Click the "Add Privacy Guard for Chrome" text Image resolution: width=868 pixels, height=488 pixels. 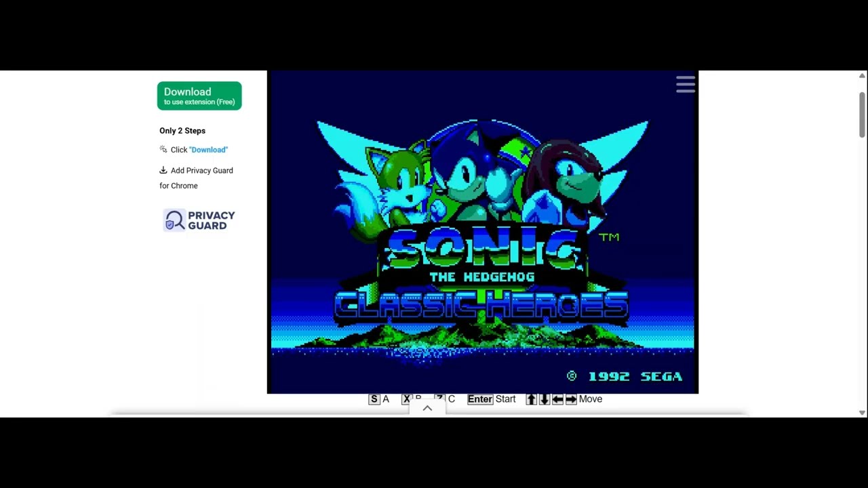tap(197, 178)
